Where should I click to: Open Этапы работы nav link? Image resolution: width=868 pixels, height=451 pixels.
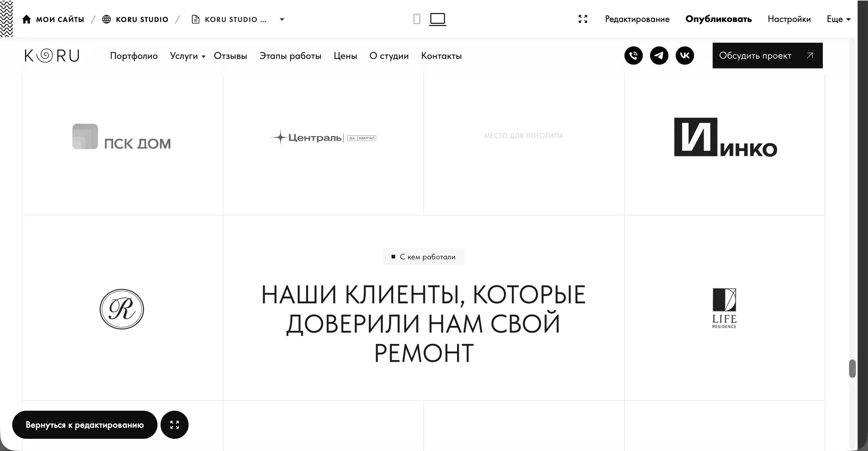(x=290, y=56)
